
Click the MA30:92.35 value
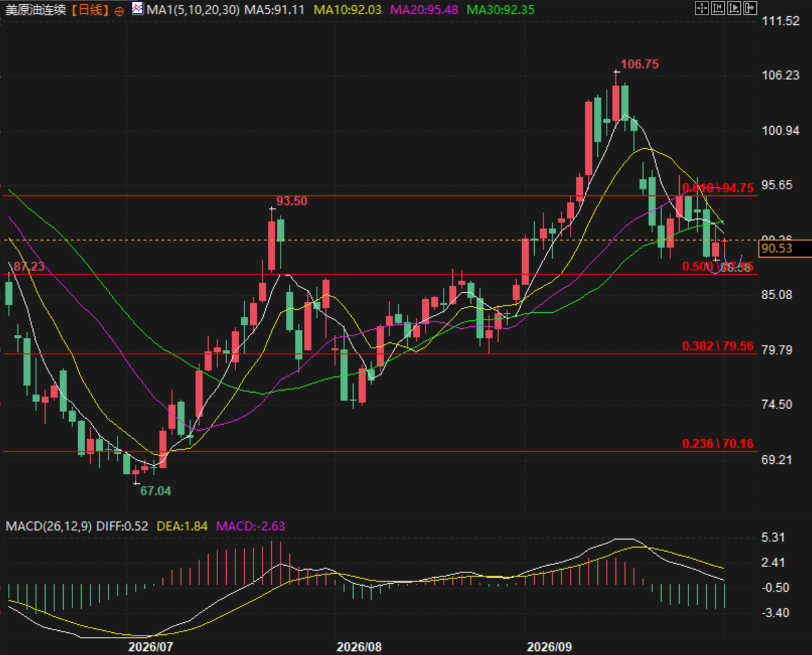click(501, 10)
